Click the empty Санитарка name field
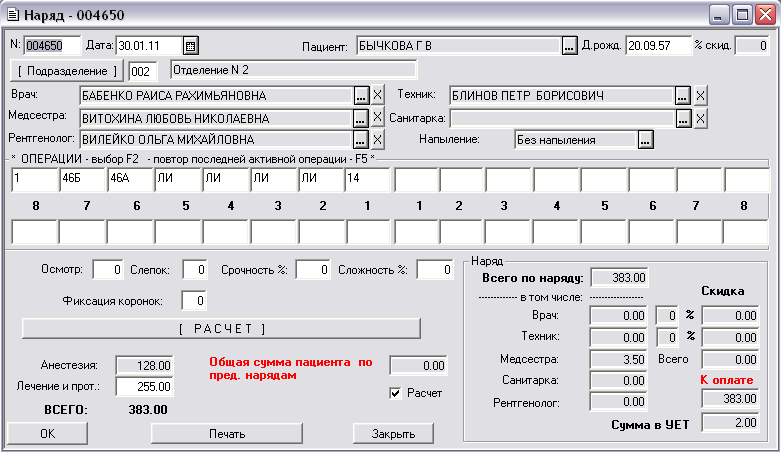 [x=563, y=119]
